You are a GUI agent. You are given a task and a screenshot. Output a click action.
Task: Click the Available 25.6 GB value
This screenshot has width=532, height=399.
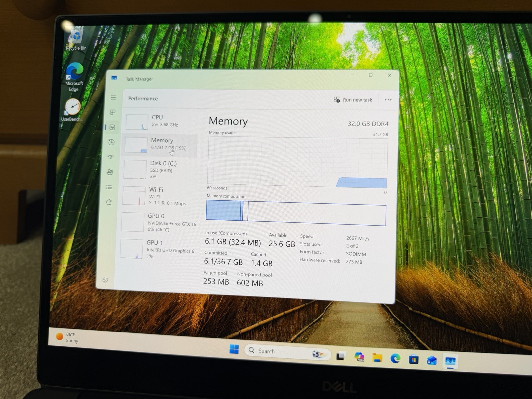pyautogui.click(x=282, y=244)
